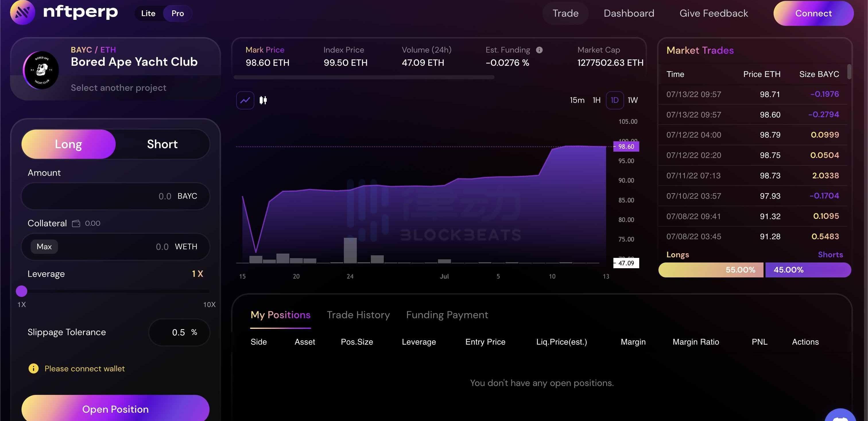Click the PNL column header
The height and width of the screenshot is (421, 868).
tap(759, 342)
